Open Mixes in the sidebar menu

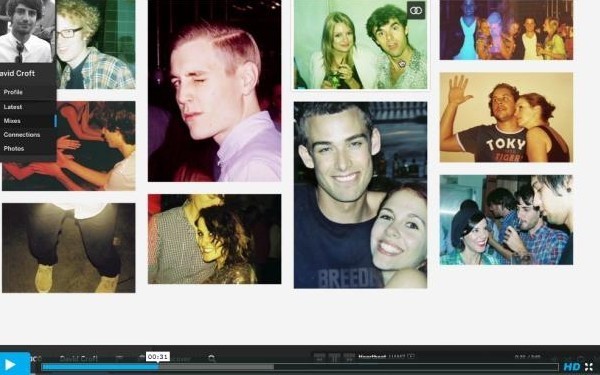click(x=12, y=121)
